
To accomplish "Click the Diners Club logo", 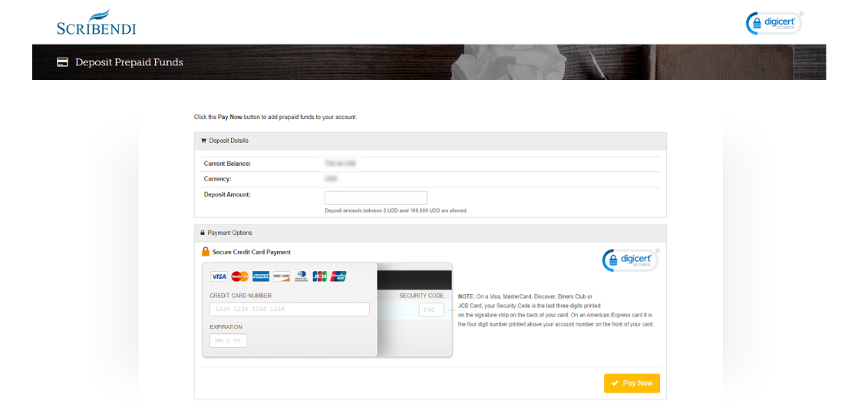I will (301, 277).
